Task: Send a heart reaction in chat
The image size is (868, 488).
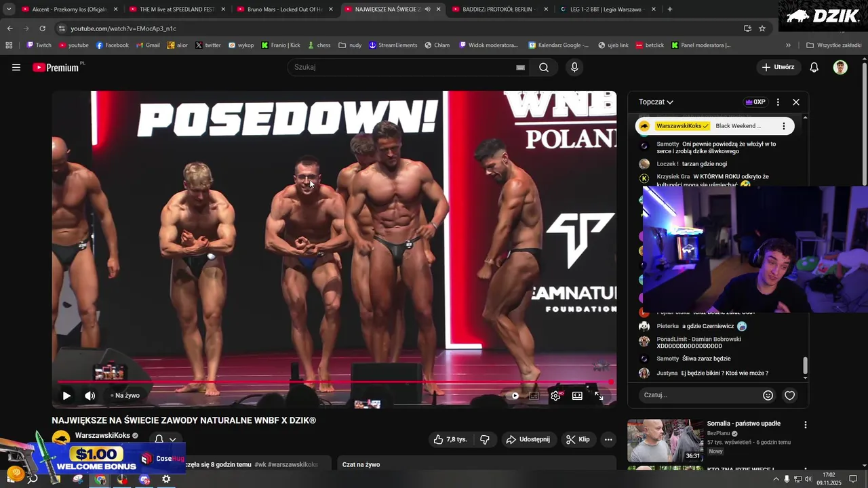Action: click(x=789, y=395)
